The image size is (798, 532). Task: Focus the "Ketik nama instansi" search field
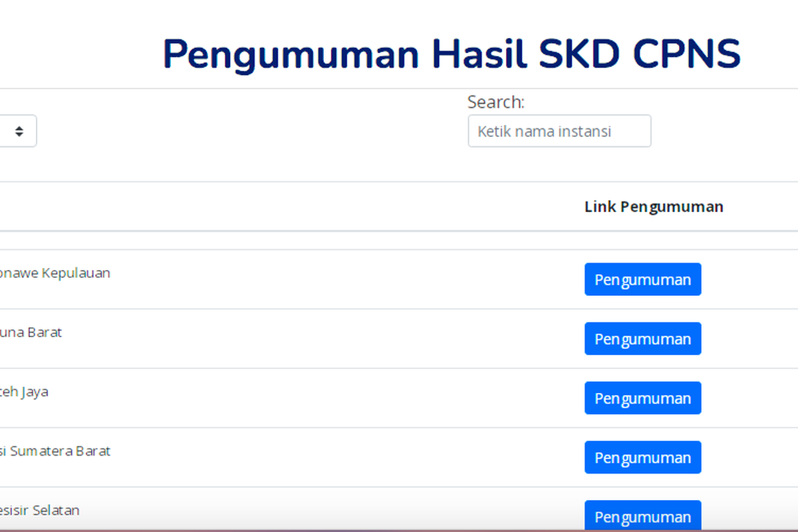[x=559, y=131]
